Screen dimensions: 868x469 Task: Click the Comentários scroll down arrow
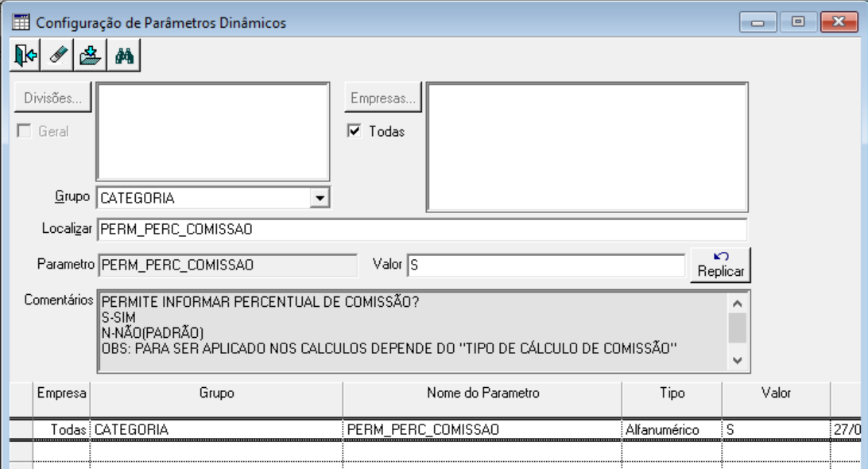pyautogui.click(x=737, y=360)
